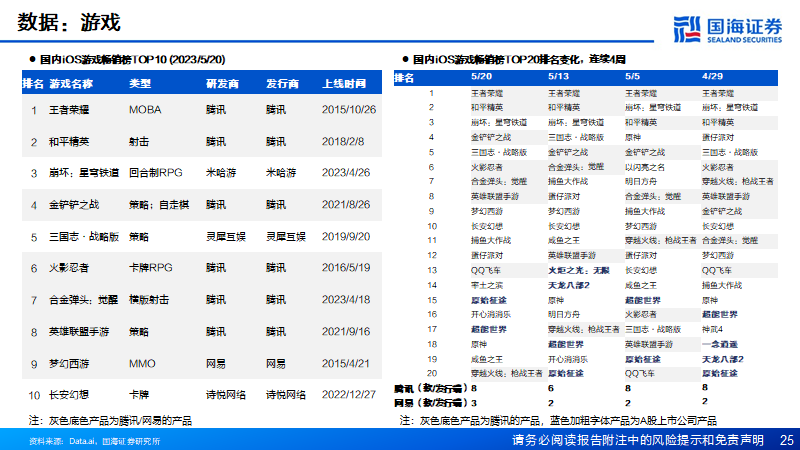Select the slide title 数据：游戏
The width and height of the screenshot is (800, 450).
pyautogui.click(x=68, y=22)
